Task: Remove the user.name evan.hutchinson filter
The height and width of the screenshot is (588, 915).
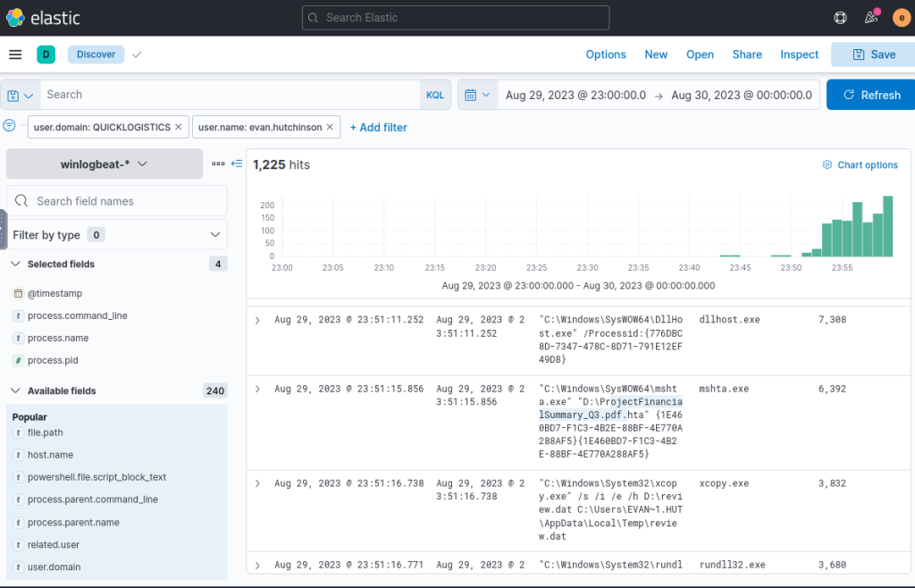Action: [331, 127]
